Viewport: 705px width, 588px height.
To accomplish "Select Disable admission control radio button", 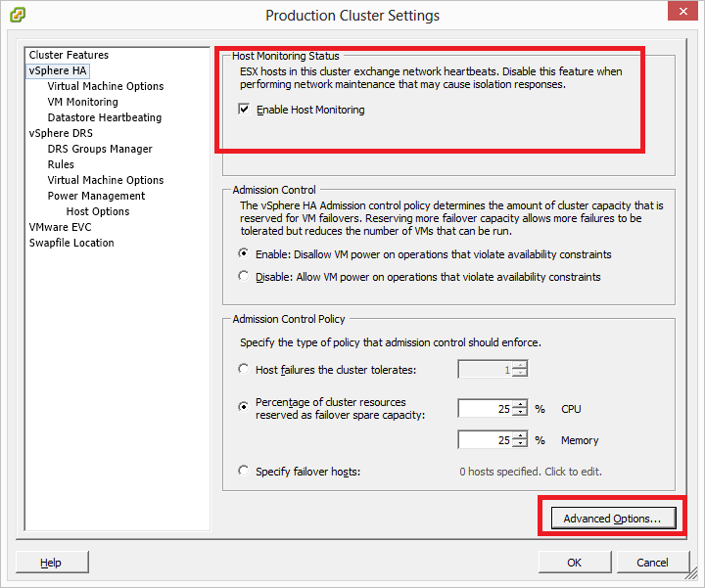I will coord(243,276).
